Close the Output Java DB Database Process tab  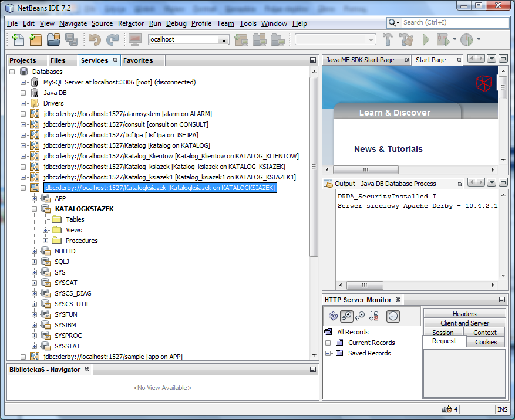point(460,184)
